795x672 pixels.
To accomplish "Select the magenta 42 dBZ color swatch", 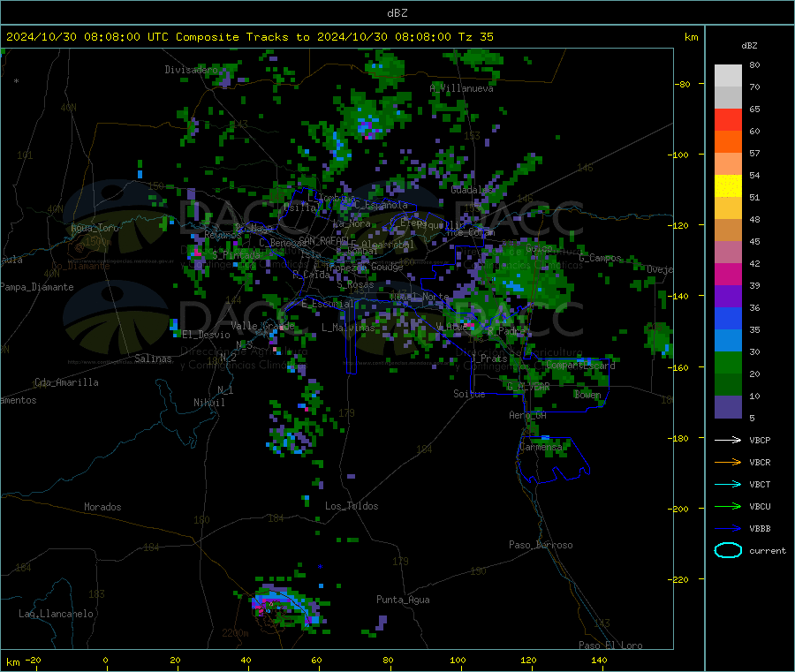I will [728, 274].
